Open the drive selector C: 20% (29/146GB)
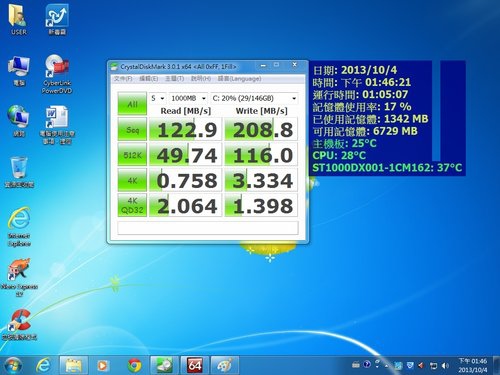This screenshot has width=500, height=375. 254,98
